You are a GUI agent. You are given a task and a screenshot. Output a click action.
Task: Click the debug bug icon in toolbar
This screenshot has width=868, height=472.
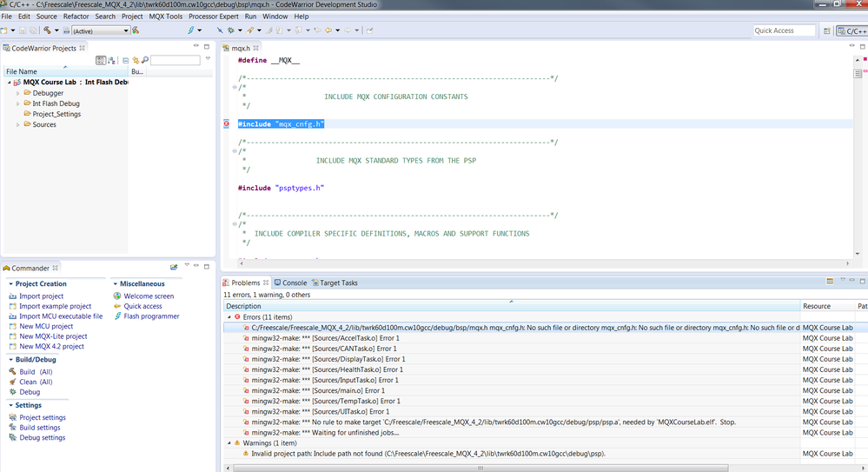pos(230,30)
